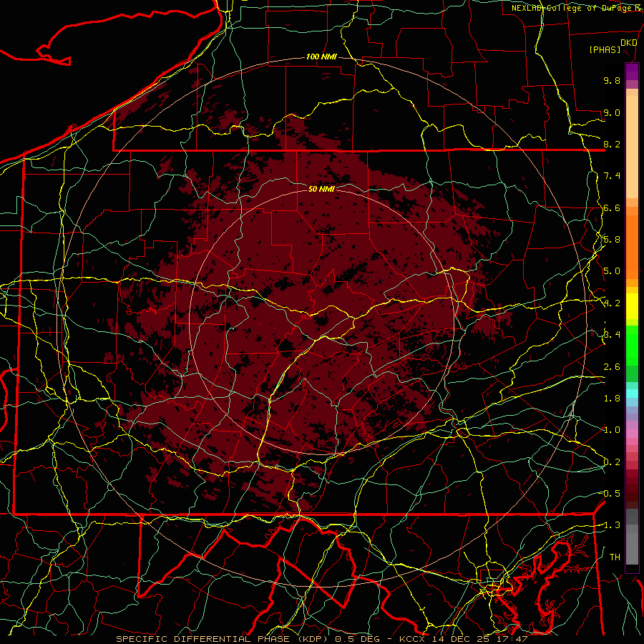The width and height of the screenshot is (644, 644).
Task: Click the 2.6 value on the color scale
Action: (x=612, y=367)
